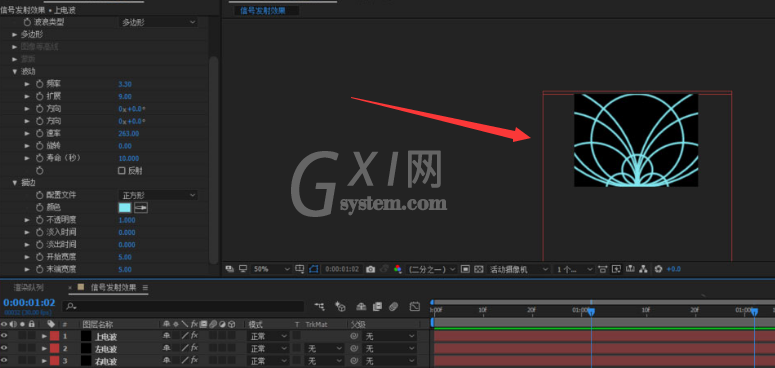Toggle draft 3D icon in timeline
775x368 pixels.
tap(340, 307)
